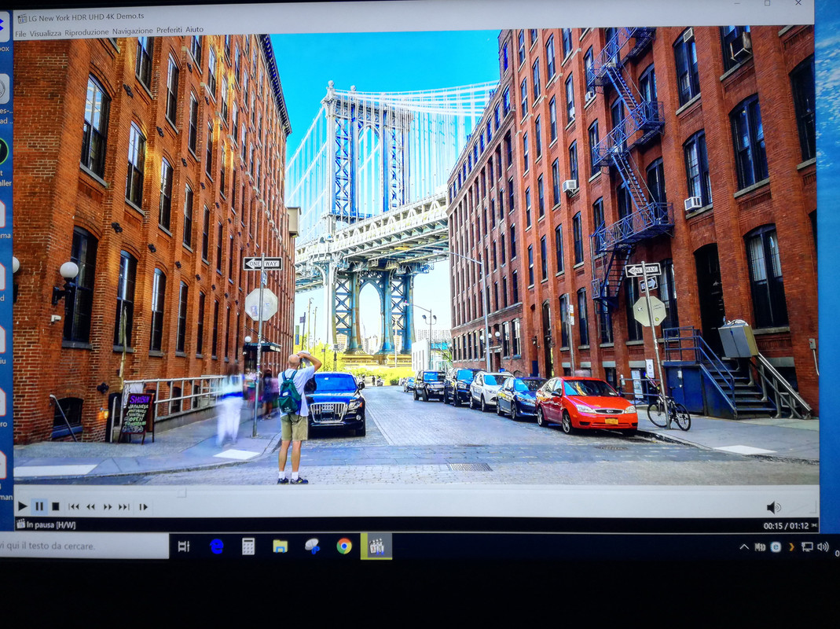Viewport: 840px width, 629px height.
Task: Launch Microsoft Edge from the taskbar
Action: point(216,546)
